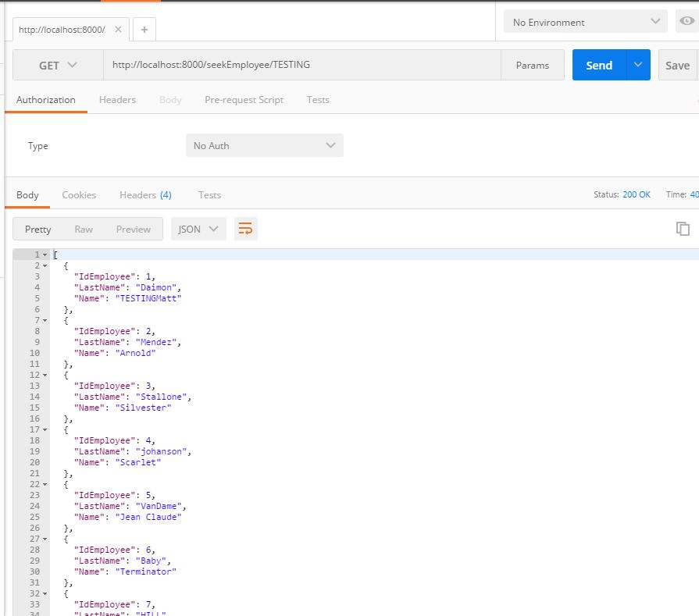Switch to Pretty response view
This screenshot has height=616, width=699.
[x=38, y=229]
